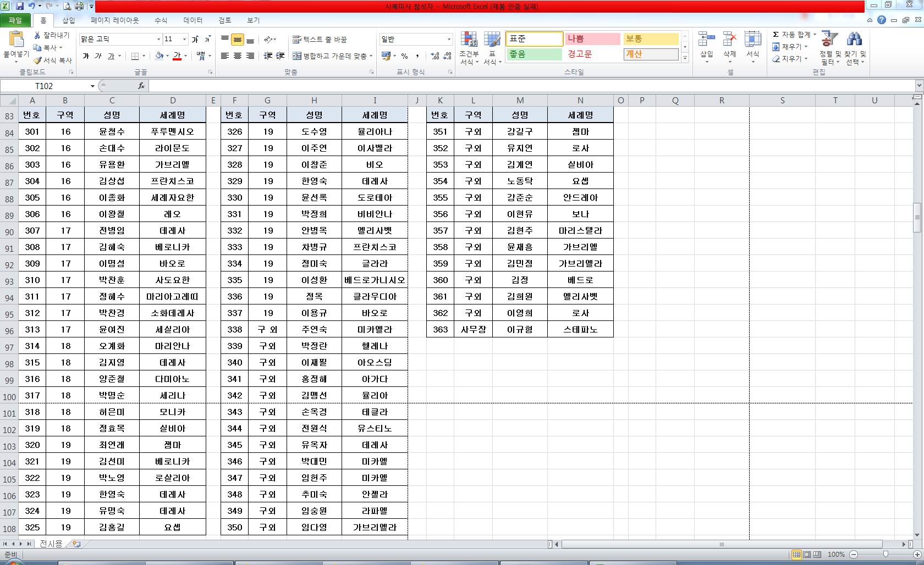Switch to 삽입 (Insert) ribbon tab
Image resolution: width=924 pixels, height=565 pixels.
point(69,20)
